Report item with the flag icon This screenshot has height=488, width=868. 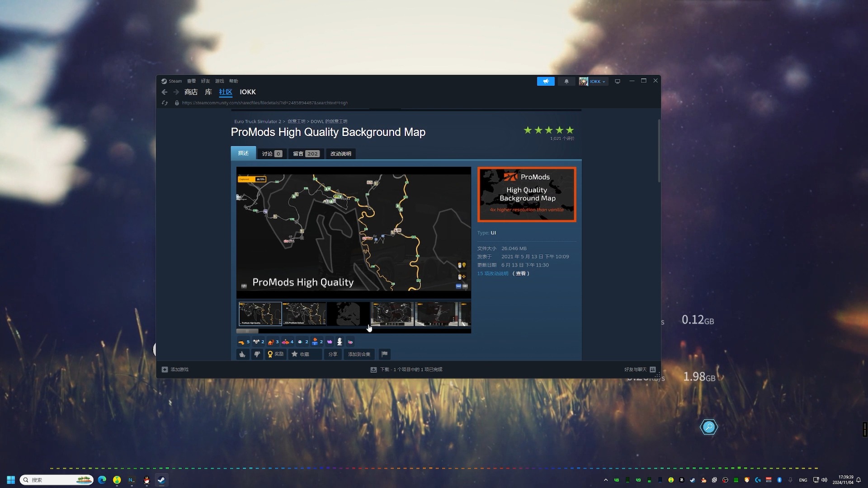pyautogui.click(x=385, y=354)
